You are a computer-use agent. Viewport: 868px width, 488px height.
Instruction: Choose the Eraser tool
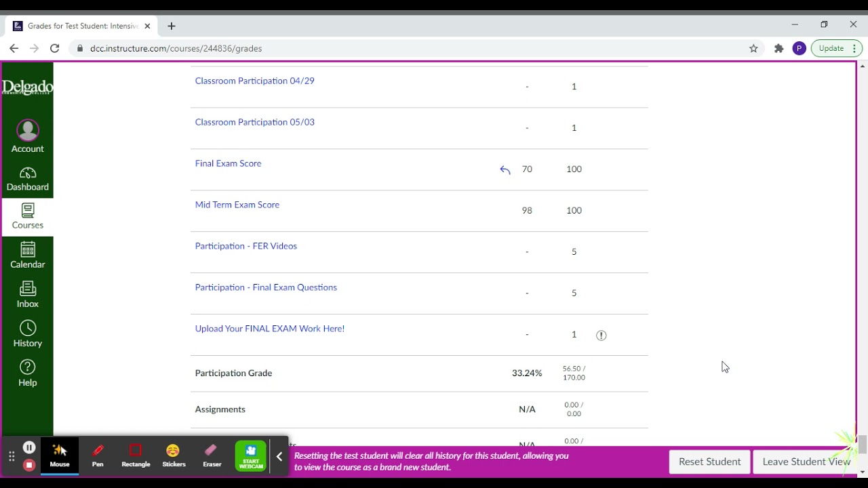click(212, 455)
